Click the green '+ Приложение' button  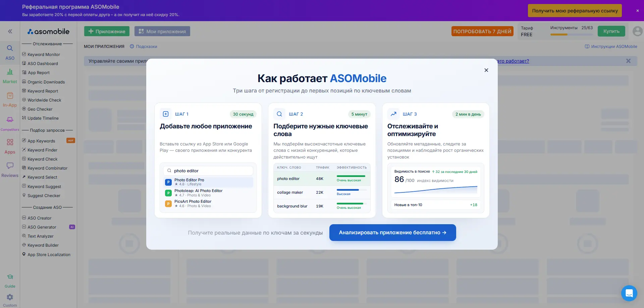[x=107, y=31]
